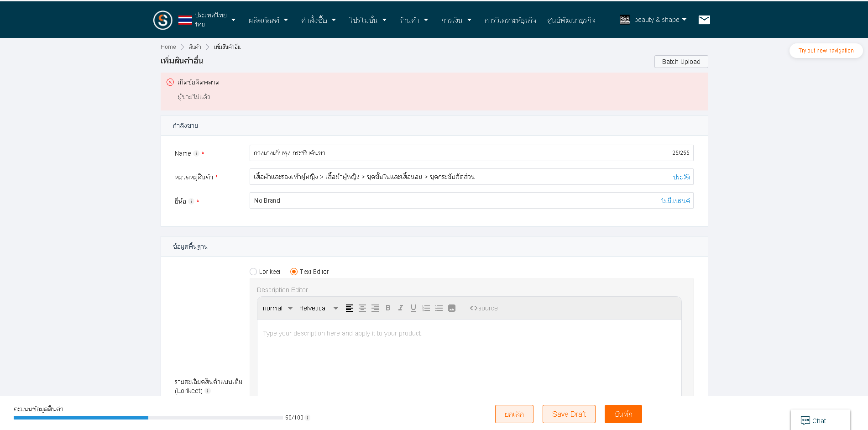Insert an image into the description

click(x=452, y=308)
